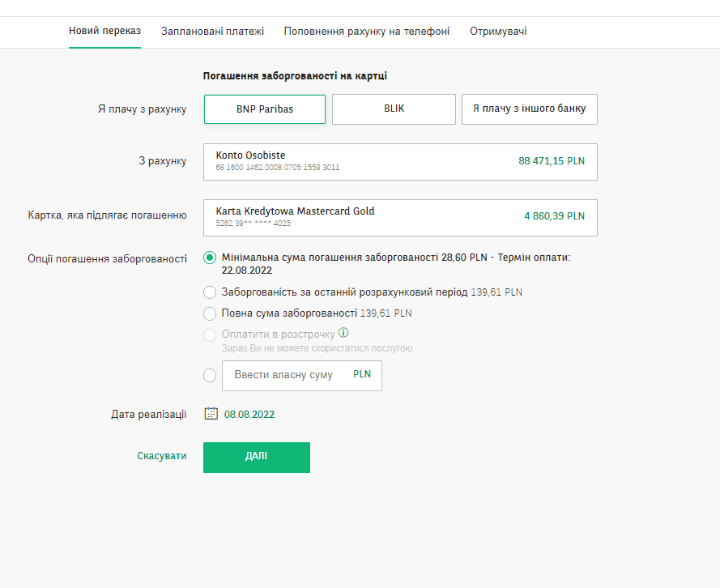Choose 'Я плачу з іншого банку' option

coord(529,109)
